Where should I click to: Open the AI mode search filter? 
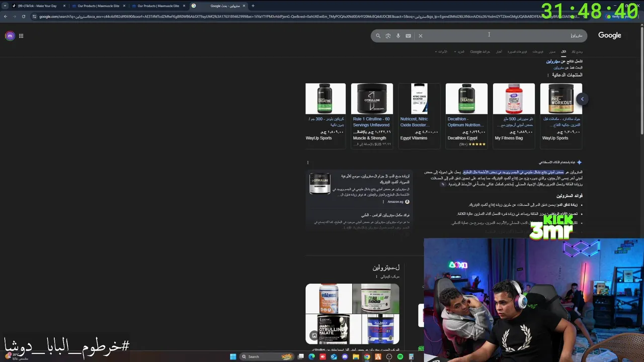coord(577,51)
